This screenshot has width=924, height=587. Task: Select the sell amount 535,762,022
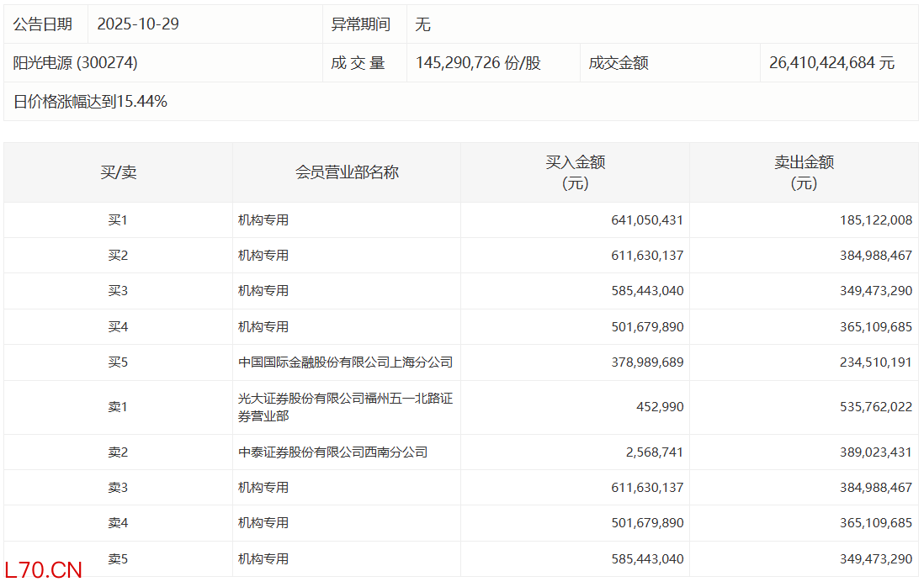[875, 407]
